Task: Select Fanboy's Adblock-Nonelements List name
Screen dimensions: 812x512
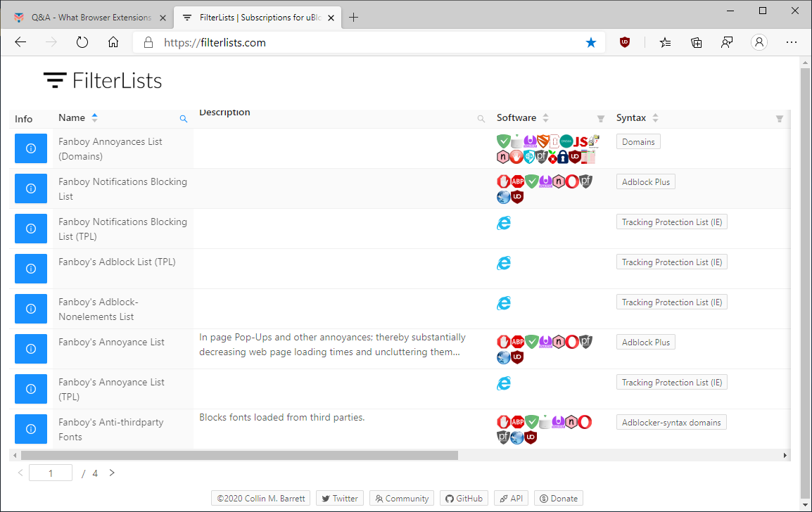Action: [99, 309]
